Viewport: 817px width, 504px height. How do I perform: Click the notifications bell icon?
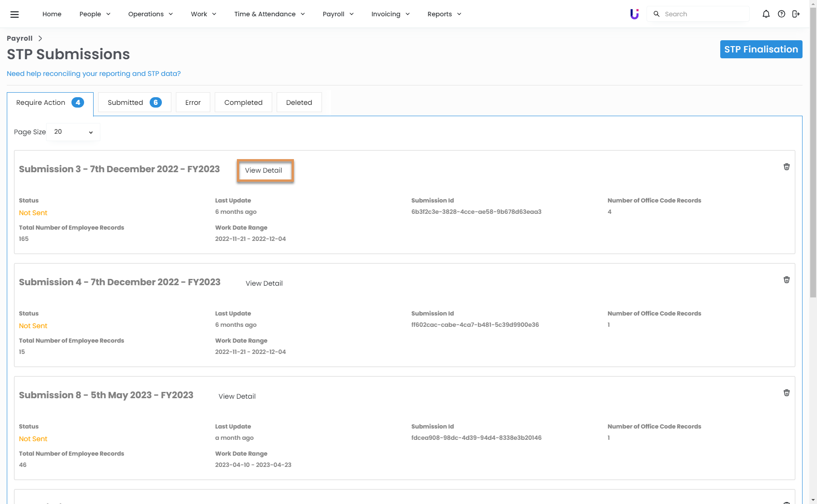tap(766, 14)
